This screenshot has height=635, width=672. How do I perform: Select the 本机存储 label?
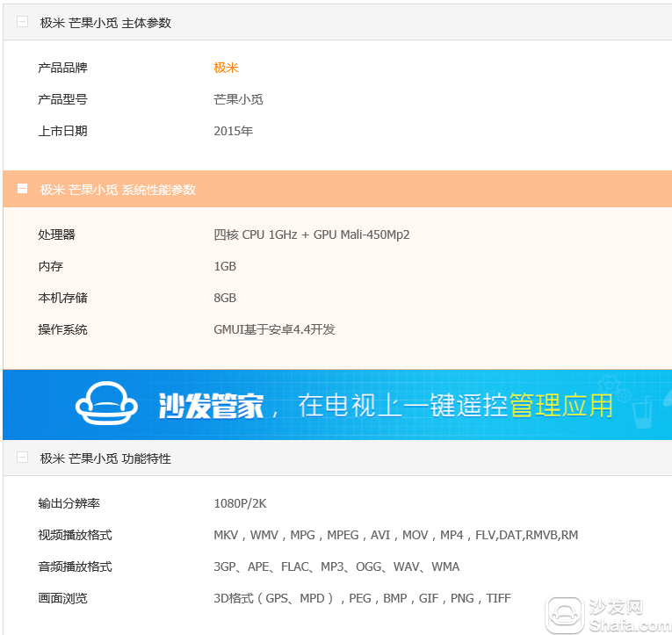coord(62,298)
